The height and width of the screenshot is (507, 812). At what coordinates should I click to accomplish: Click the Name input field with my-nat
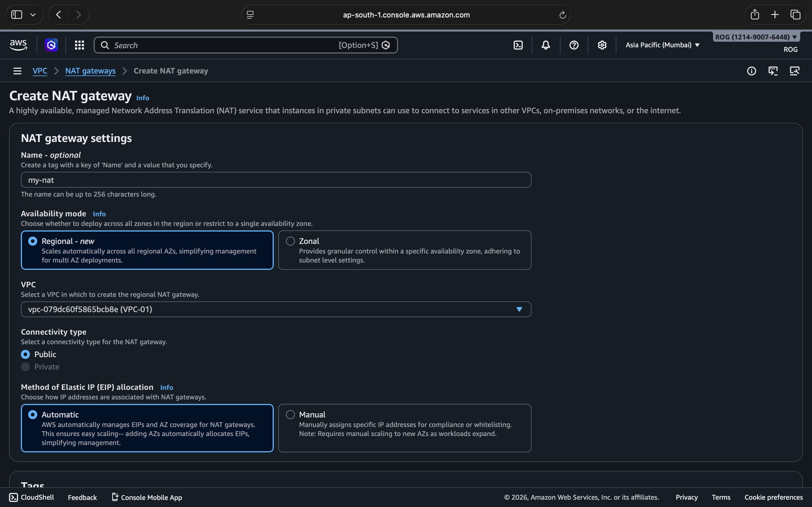275,180
